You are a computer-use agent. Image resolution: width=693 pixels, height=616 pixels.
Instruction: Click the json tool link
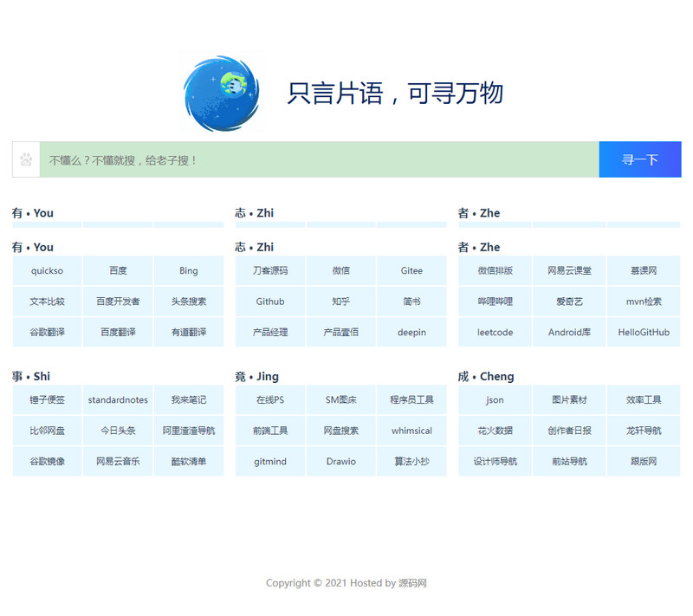tap(495, 400)
